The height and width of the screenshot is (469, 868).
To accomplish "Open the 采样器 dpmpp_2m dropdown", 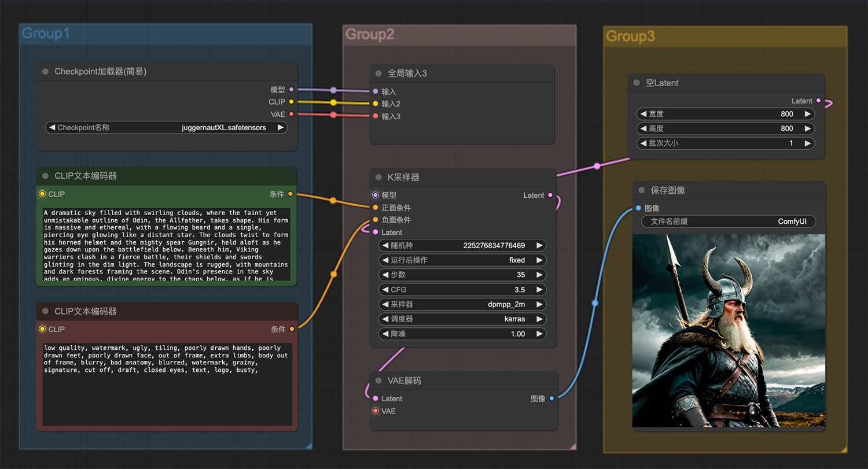I will click(462, 304).
